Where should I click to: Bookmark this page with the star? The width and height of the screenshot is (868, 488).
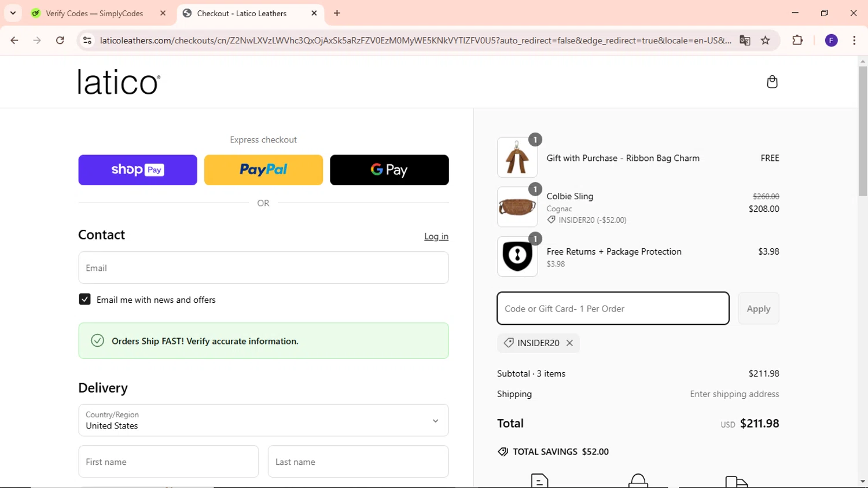[x=766, y=41]
